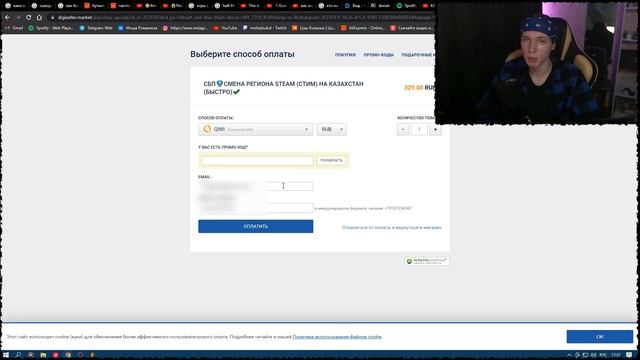The image size is (640, 360).
Task: Click into the Email input field
Action: tap(256, 186)
